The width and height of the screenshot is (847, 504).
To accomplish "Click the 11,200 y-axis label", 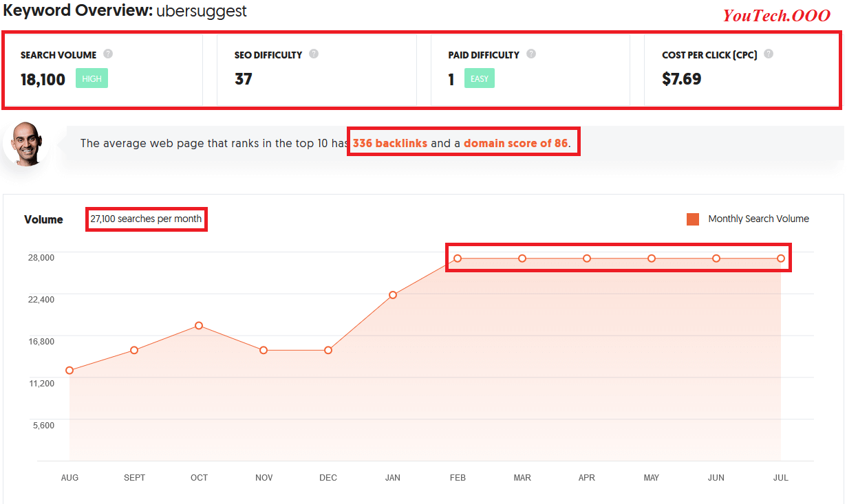I will (x=41, y=383).
